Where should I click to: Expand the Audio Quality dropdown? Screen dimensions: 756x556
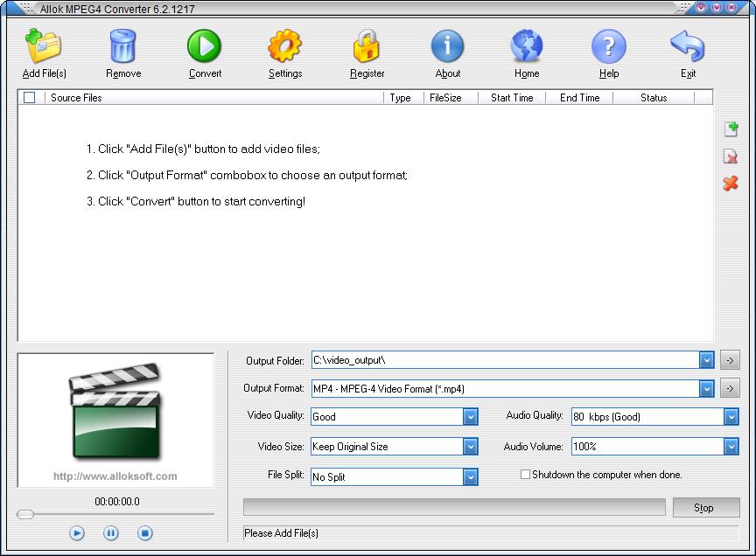click(731, 417)
